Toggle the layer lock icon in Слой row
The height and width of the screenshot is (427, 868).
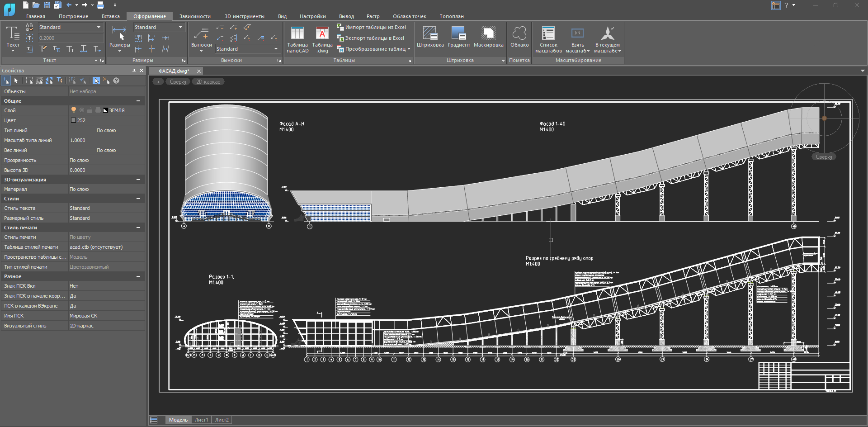(90, 110)
